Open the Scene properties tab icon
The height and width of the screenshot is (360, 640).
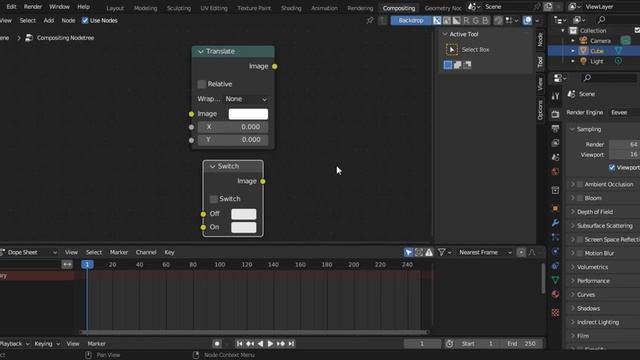[555, 157]
